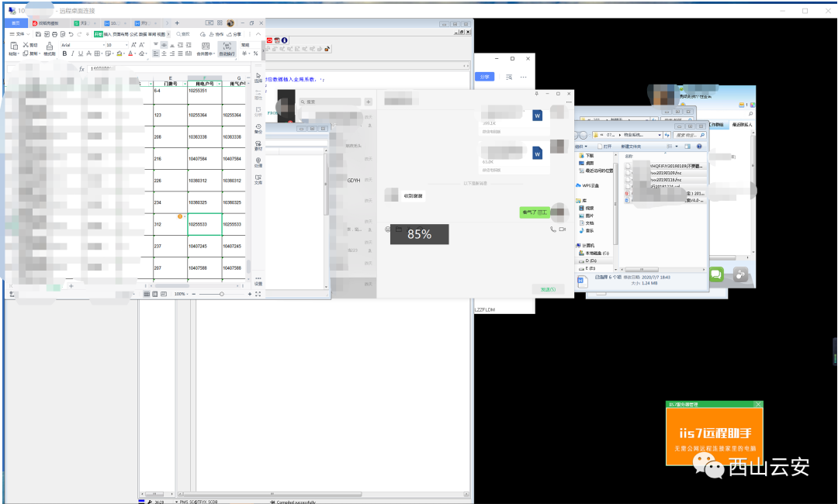Click the Explorer help question mark icon
This screenshot has height=504, width=838.
pos(699,147)
